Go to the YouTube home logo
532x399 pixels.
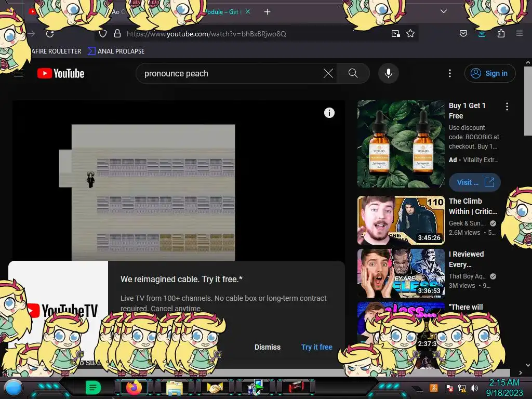click(x=61, y=73)
